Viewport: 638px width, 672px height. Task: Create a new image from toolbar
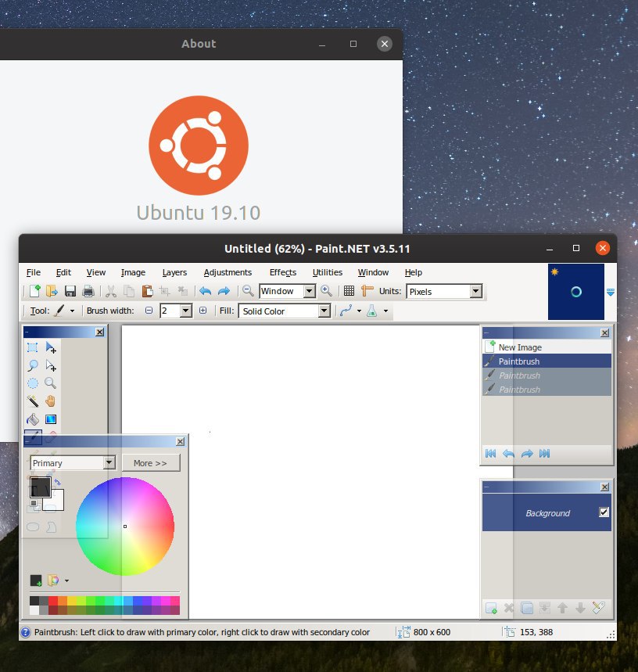coord(34,291)
